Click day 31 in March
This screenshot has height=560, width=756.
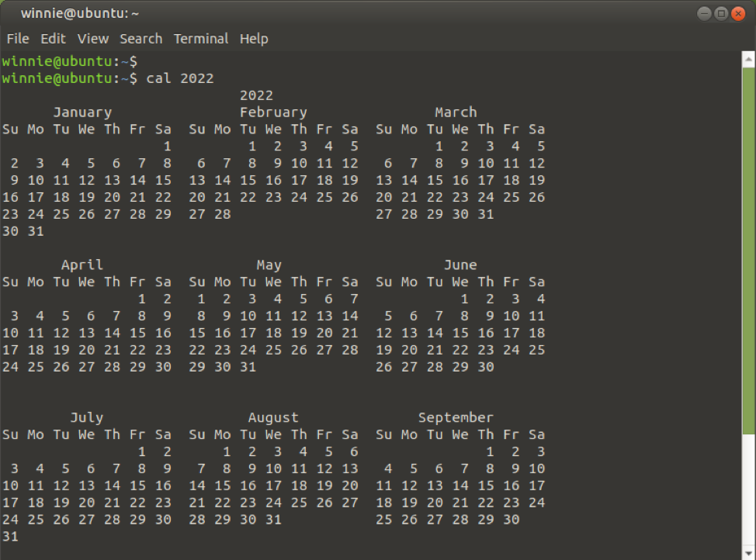[486, 214]
